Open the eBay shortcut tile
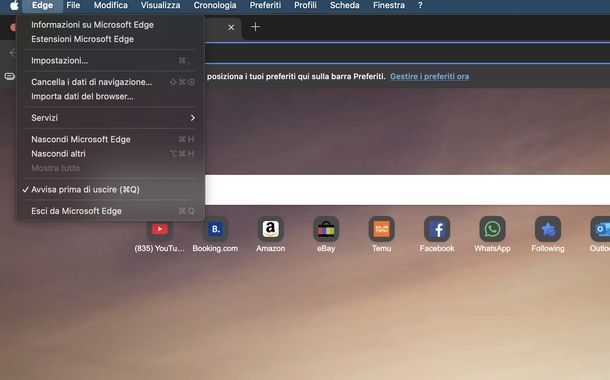610x380 pixels. click(x=326, y=229)
